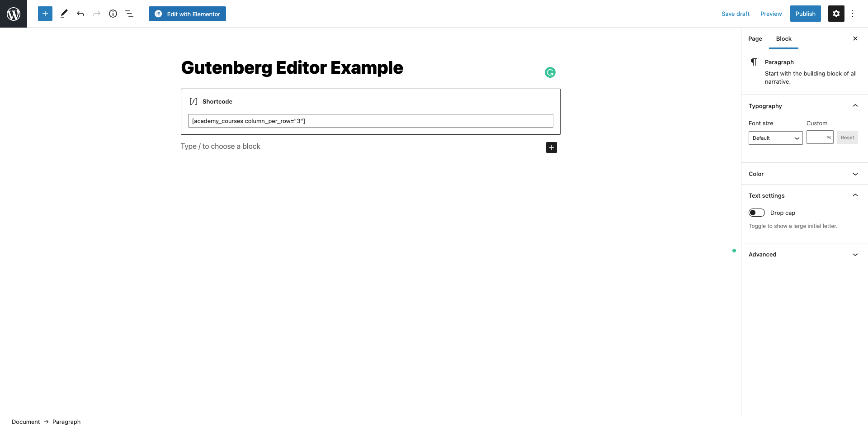Click the WordPress logo
This screenshot has width=868, height=427.
(13, 14)
